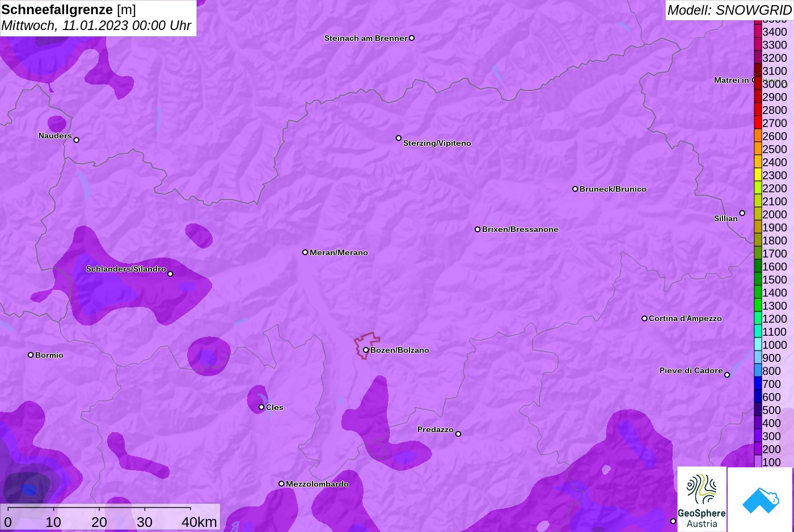This screenshot has height=532, width=794.
Task: Click the Meran/Merano marker dot
Action: click(305, 252)
